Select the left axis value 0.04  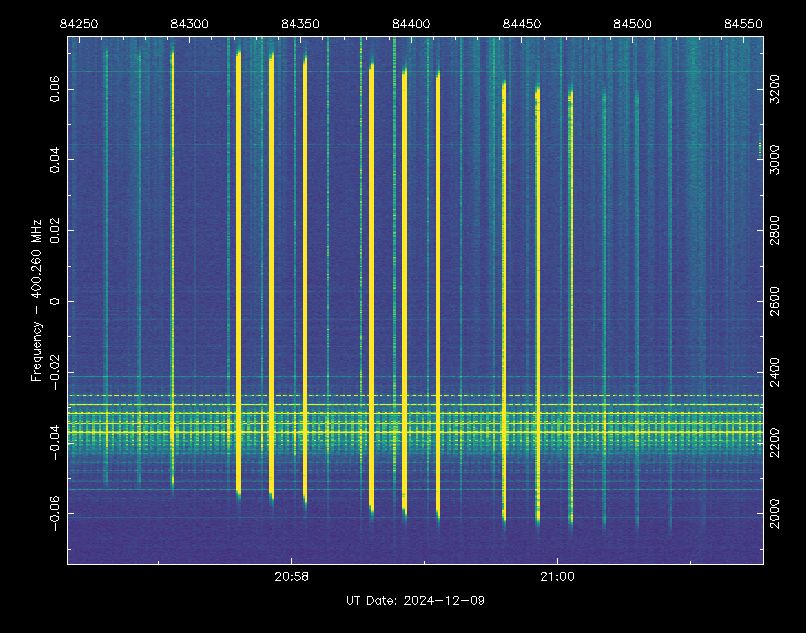click(x=54, y=159)
